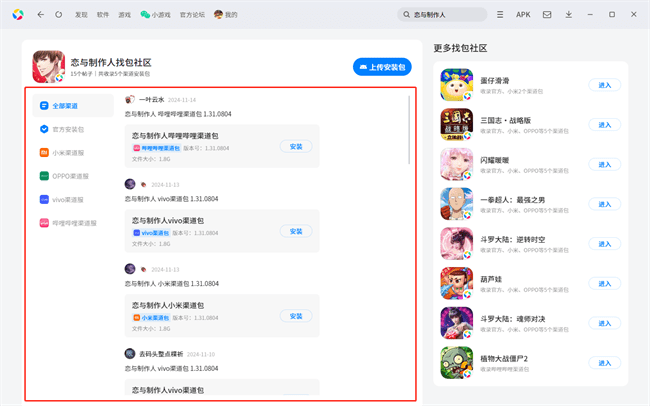Screen dimensions: 650x406
Task: Open the 发现 tab in the top navigation
Action: point(81,15)
